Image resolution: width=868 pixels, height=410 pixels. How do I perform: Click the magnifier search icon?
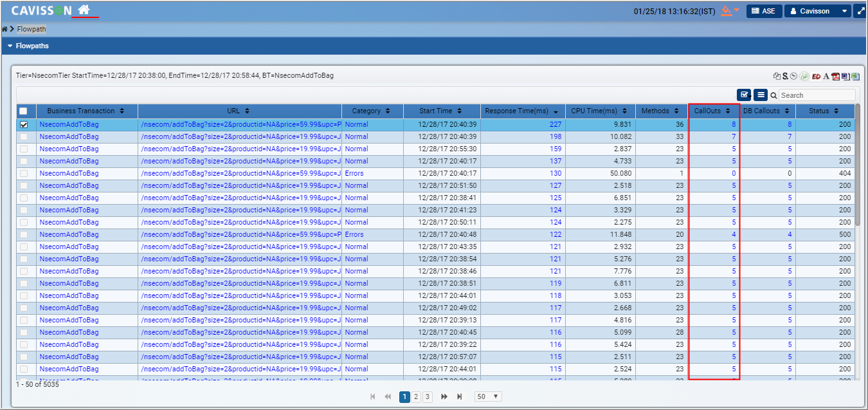[773, 95]
